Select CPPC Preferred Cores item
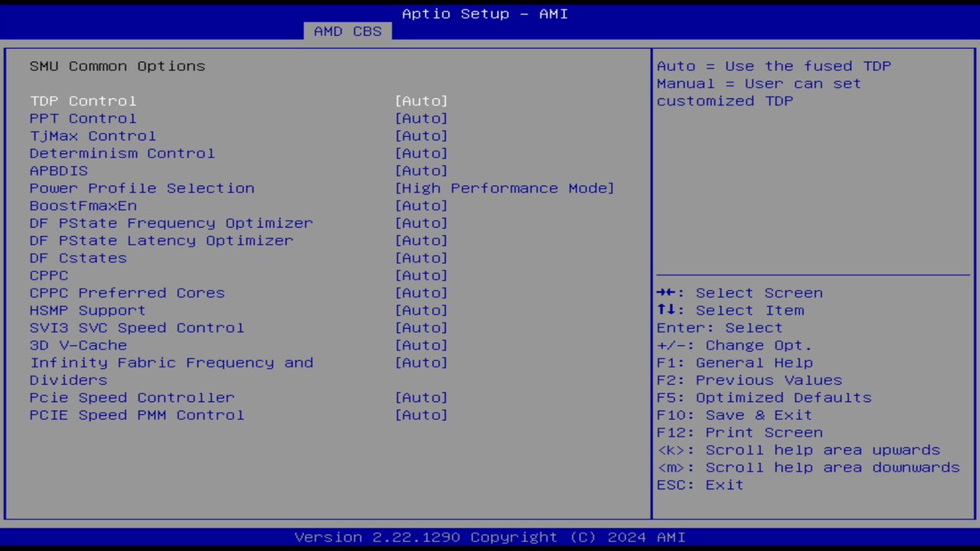 tap(127, 293)
